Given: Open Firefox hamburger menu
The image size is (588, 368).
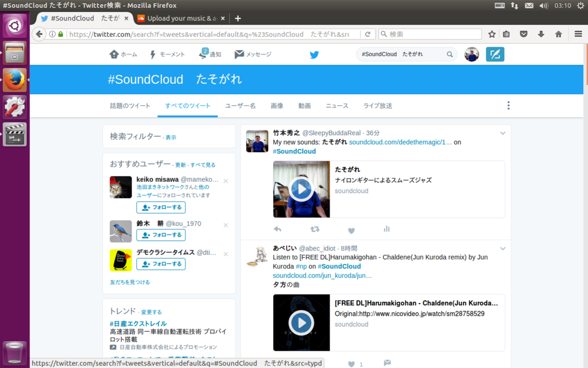Looking at the screenshot, I should click(x=578, y=34).
